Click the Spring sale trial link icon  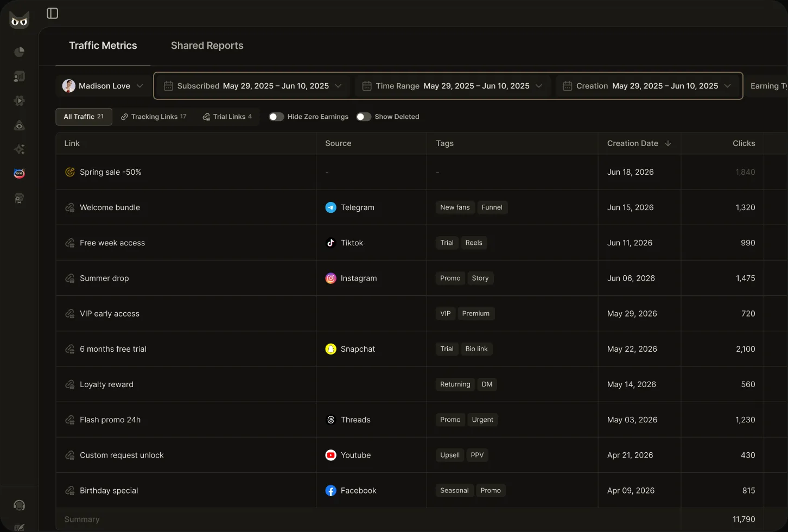[70, 172]
